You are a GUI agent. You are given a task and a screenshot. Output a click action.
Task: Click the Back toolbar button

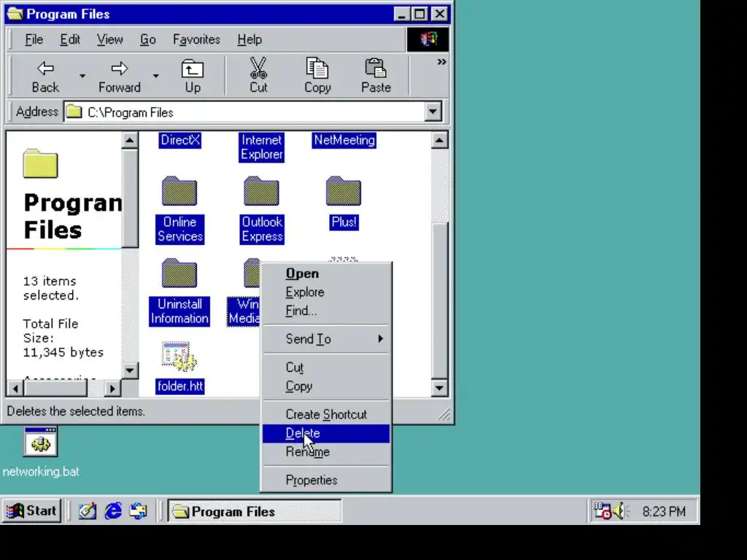[45, 76]
